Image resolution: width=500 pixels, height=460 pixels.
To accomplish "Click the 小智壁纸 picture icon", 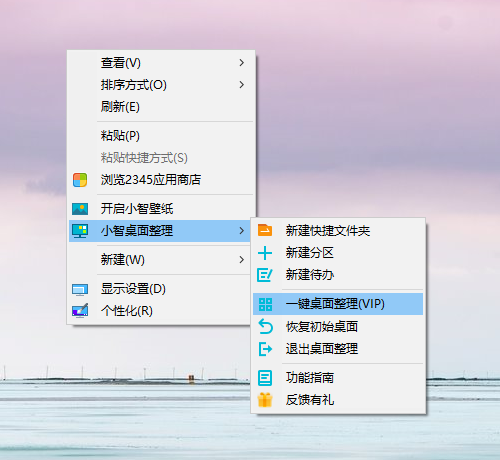I will pos(80,209).
